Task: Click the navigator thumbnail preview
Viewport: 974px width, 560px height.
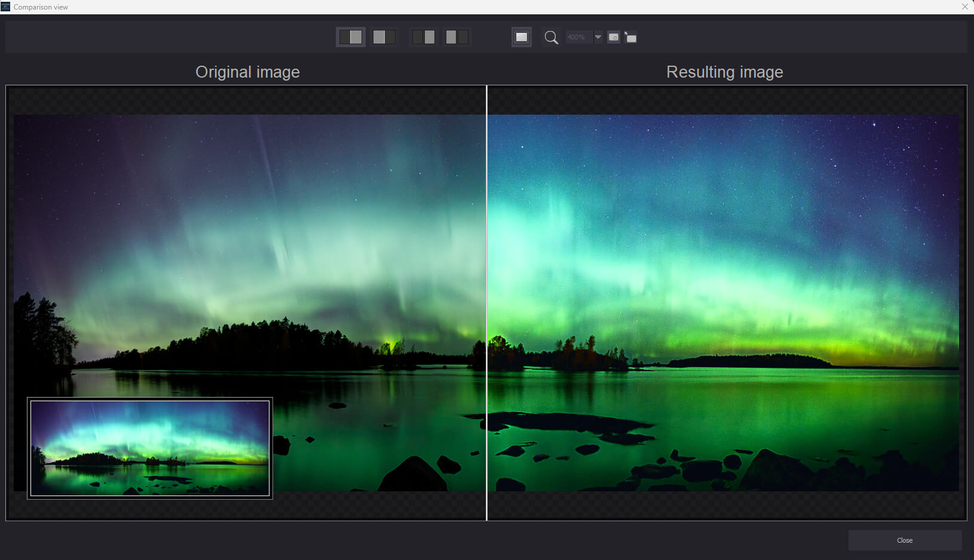Action: [150, 448]
